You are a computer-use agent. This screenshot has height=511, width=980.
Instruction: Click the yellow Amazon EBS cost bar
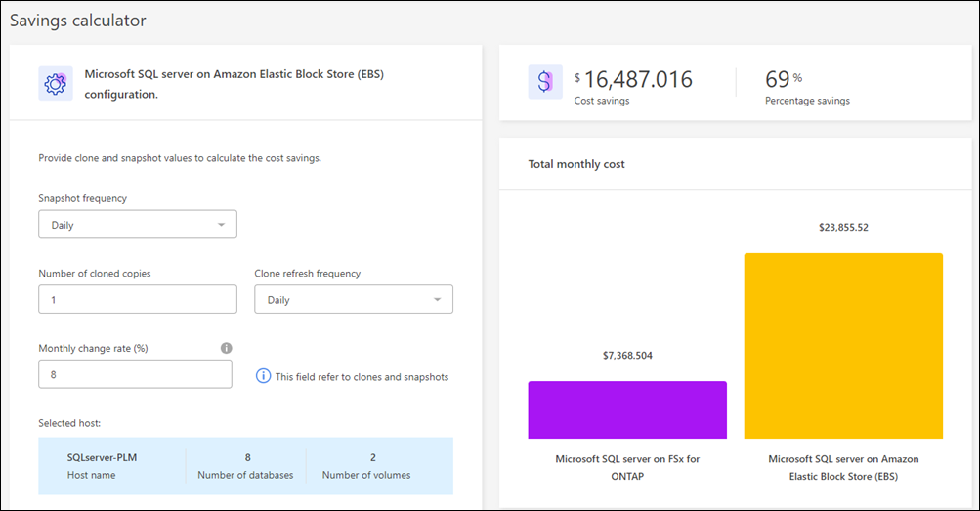coord(843,346)
